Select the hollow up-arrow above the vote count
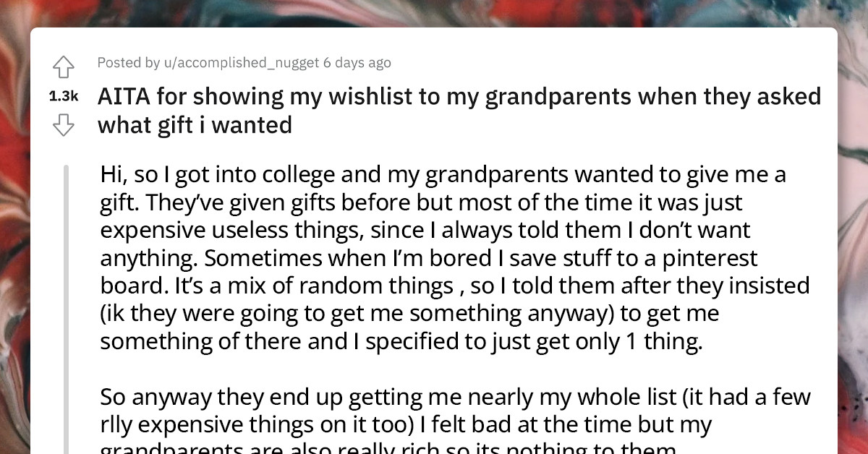868x454 pixels. (x=64, y=67)
